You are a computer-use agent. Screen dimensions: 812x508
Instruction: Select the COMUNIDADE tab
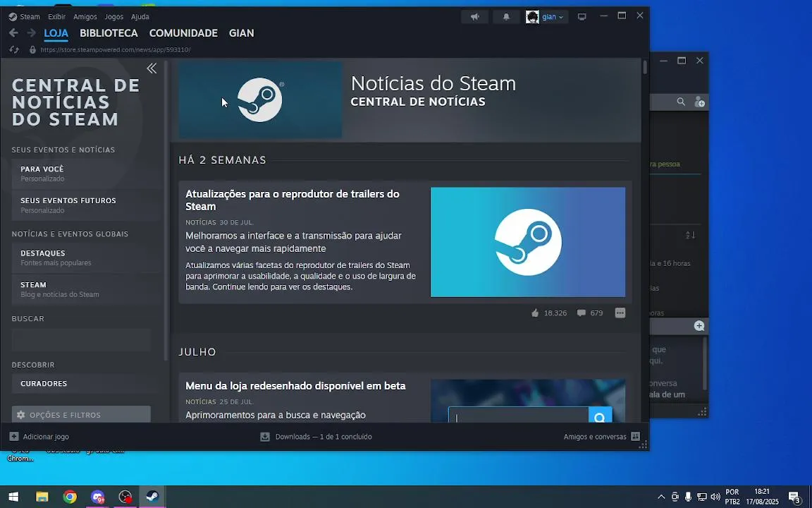coord(183,33)
